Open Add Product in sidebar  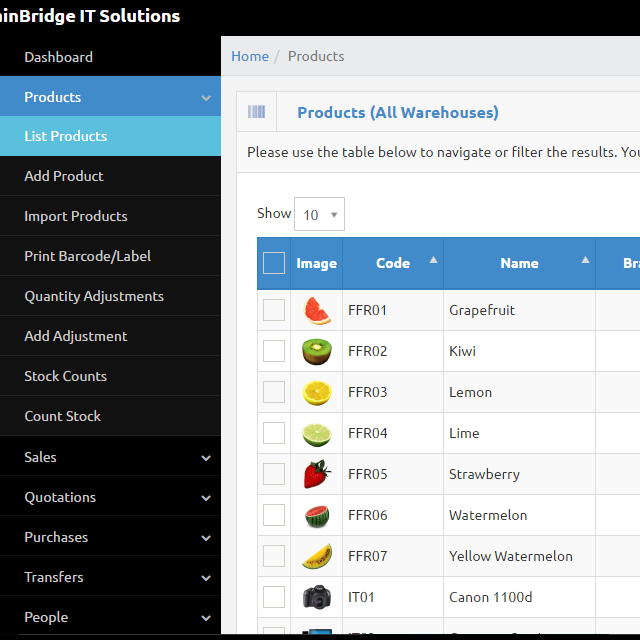(x=110, y=176)
